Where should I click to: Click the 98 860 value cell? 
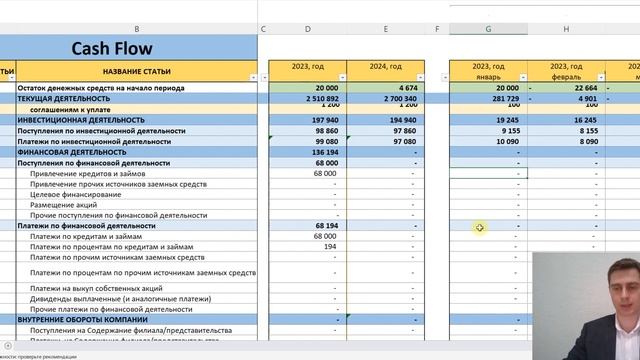click(x=308, y=131)
